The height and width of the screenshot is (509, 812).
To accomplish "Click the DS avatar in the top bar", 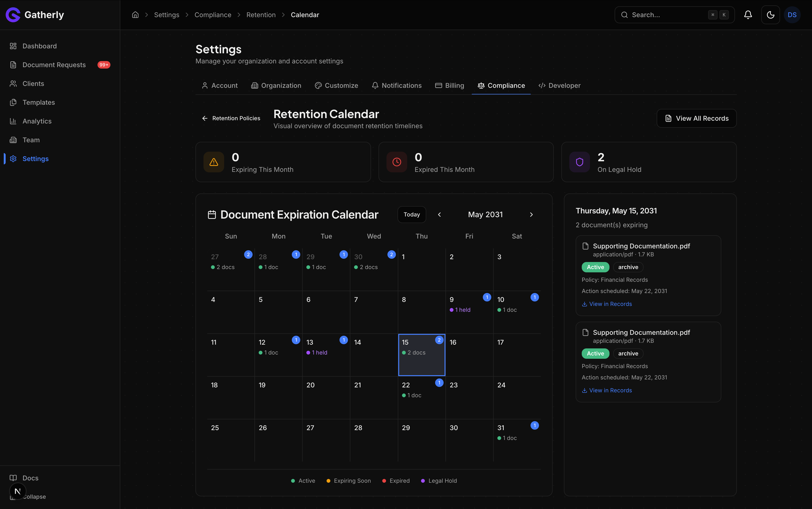I will coord(792,15).
